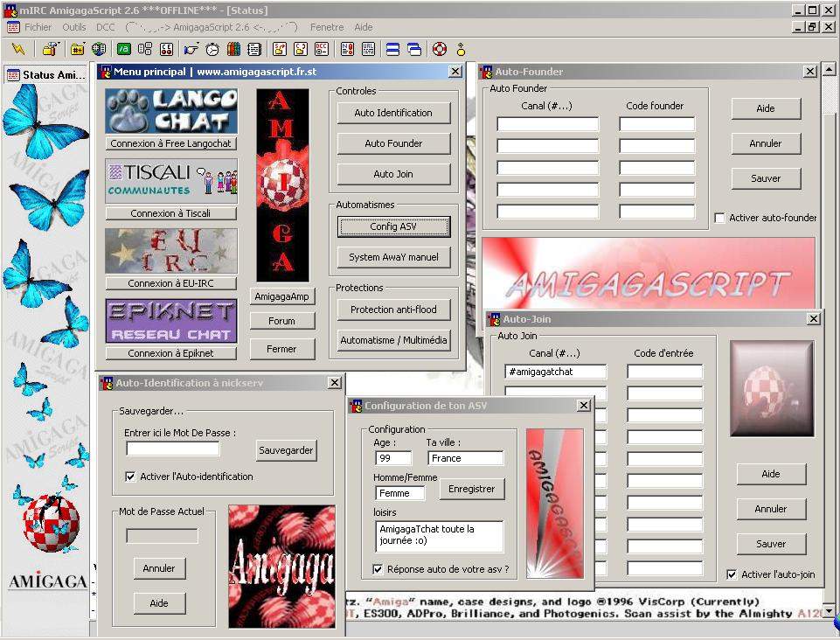Click the Auto Identification button
840x640 pixels.
pyautogui.click(x=393, y=113)
